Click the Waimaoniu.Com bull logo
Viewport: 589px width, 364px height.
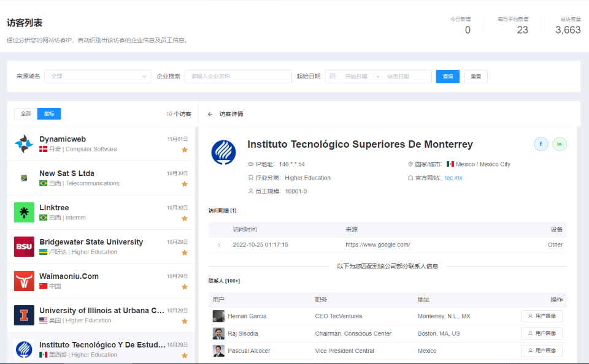pos(25,281)
